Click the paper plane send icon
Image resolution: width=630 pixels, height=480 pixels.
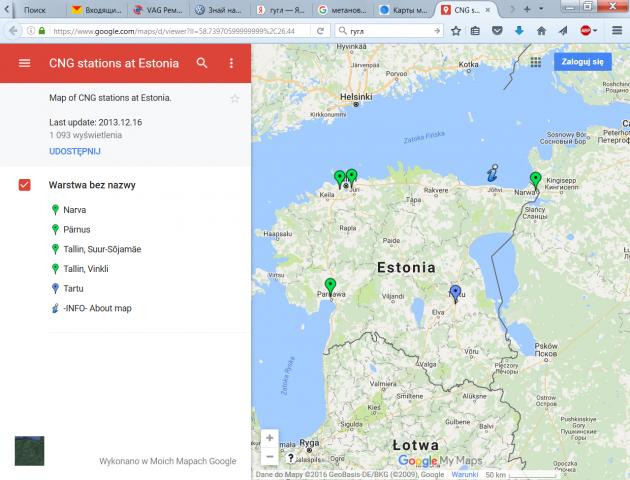[x=563, y=31]
